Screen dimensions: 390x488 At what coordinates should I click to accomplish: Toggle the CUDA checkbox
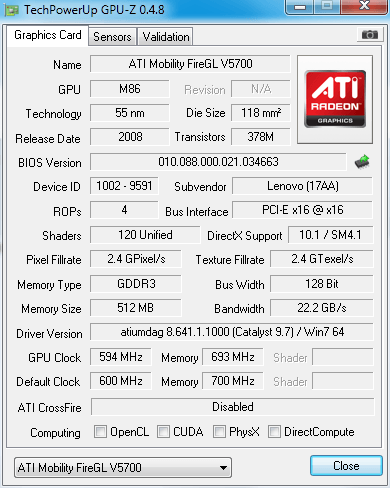163,431
